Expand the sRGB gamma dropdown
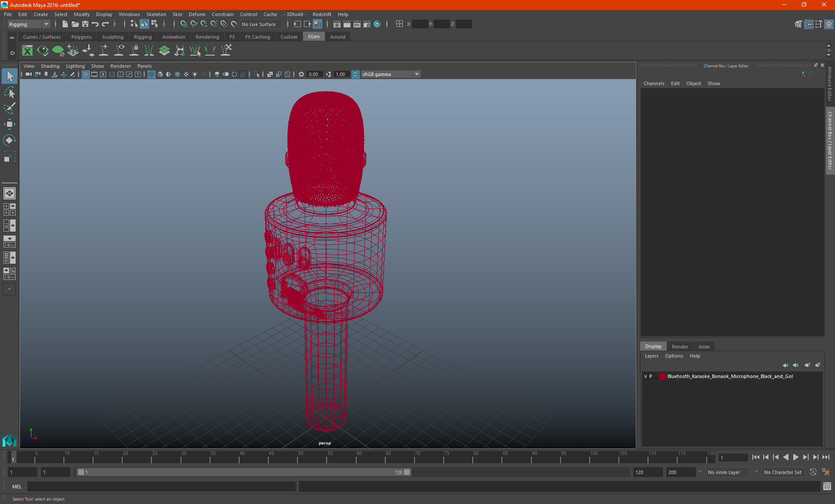Screen dimensions: 835x504 coord(417,74)
